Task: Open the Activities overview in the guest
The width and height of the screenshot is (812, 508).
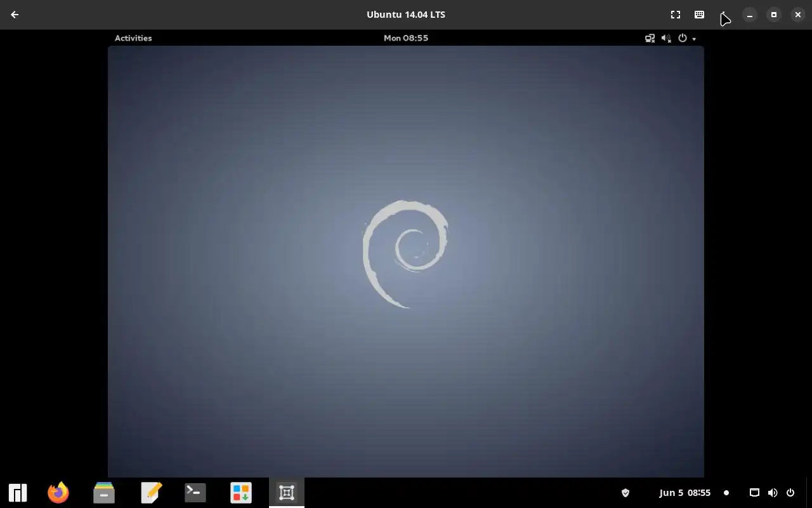Action: pos(133,38)
